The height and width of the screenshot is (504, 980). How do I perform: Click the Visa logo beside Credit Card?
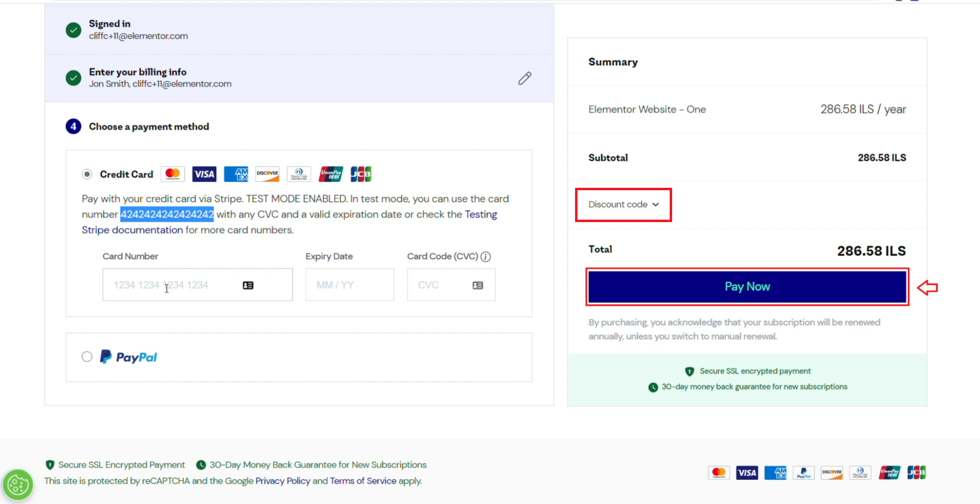[x=204, y=174]
